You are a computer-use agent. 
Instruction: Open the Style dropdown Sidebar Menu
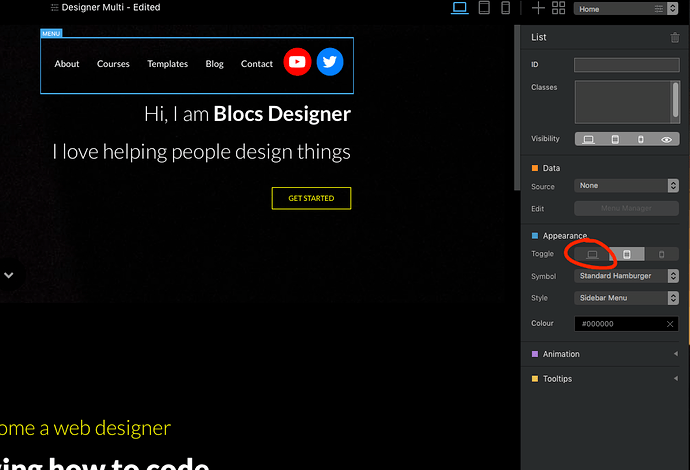pyautogui.click(x=627, y=298)
